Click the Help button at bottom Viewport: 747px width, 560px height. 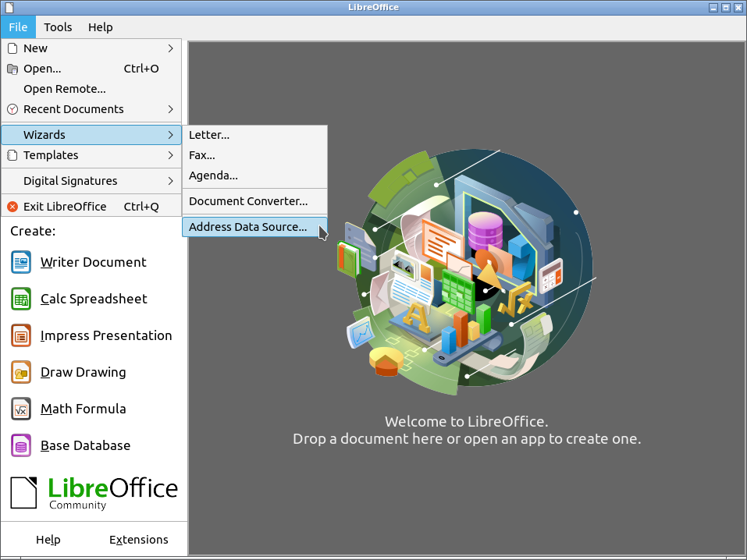tap(48, 540)
